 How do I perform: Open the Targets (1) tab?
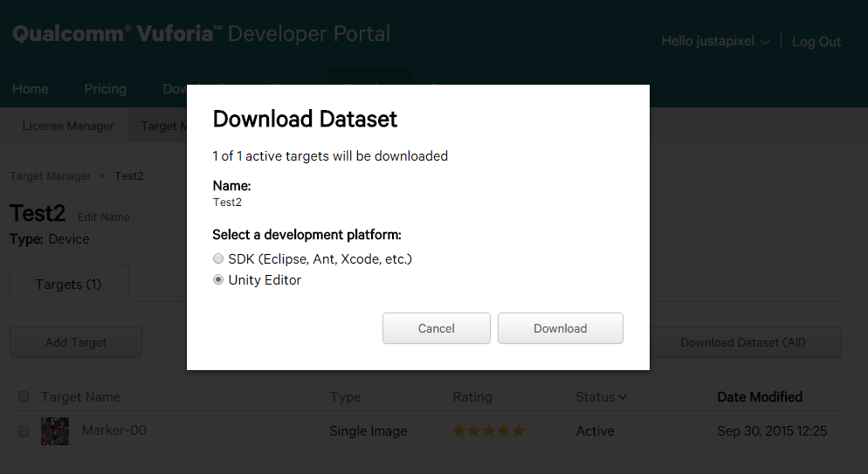click(69, 285)
